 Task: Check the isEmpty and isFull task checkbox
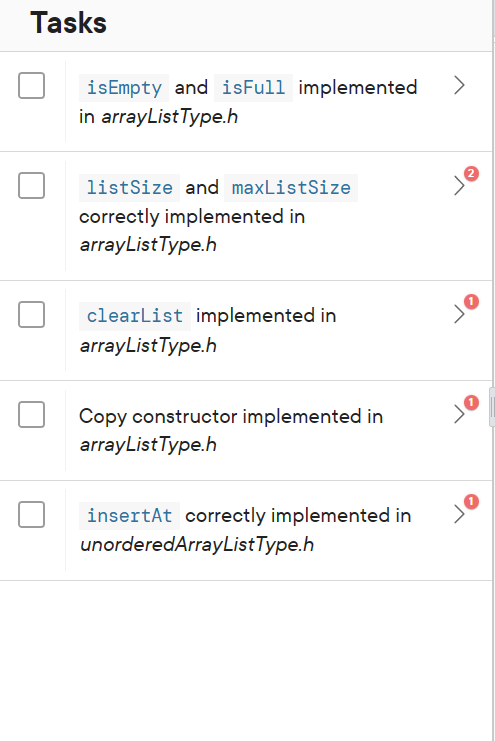(x=31, y=86)
